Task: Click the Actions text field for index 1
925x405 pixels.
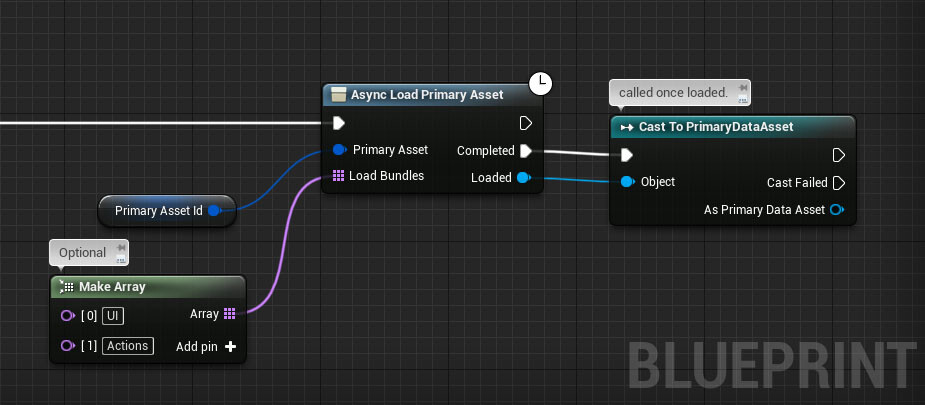Action: (x=127, y=346)
